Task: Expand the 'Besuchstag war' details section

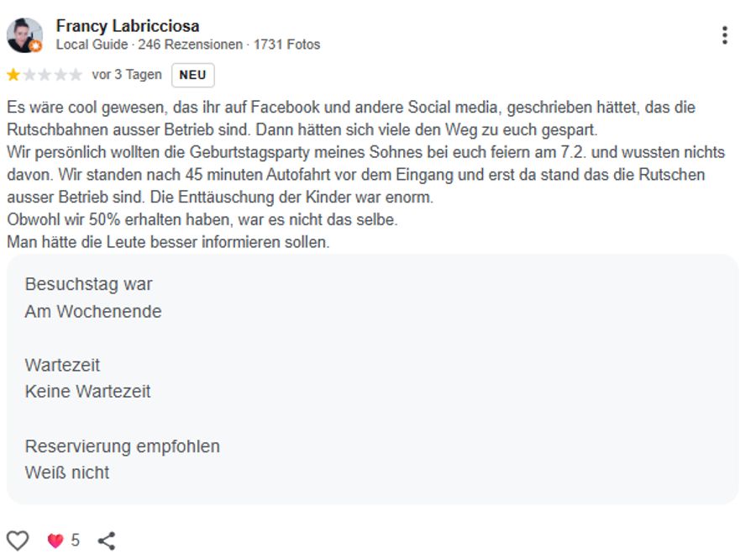Action: click(90, 284)
